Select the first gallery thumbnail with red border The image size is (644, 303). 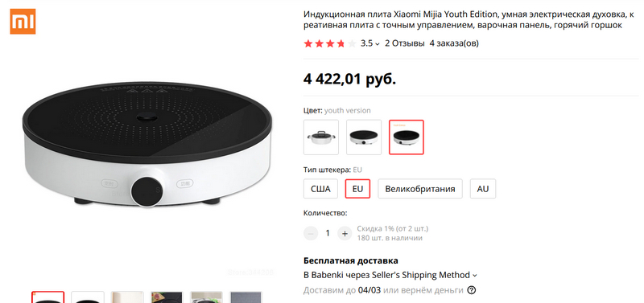coord(48,297)
